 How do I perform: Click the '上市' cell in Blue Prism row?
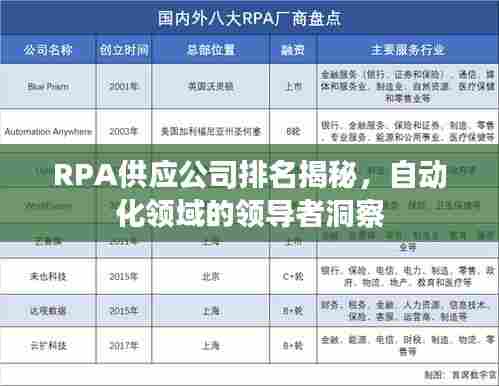point(293,86)
